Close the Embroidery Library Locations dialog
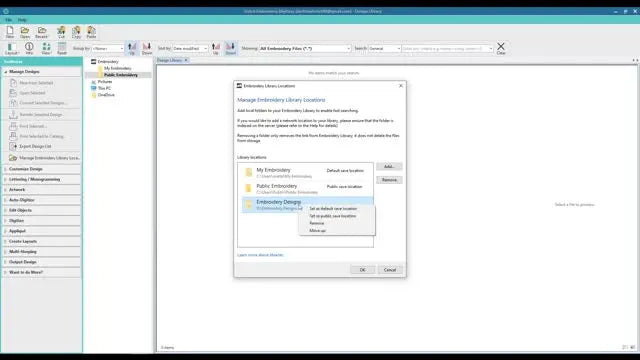Screen dimensions: 640x360 pos(401,86)
